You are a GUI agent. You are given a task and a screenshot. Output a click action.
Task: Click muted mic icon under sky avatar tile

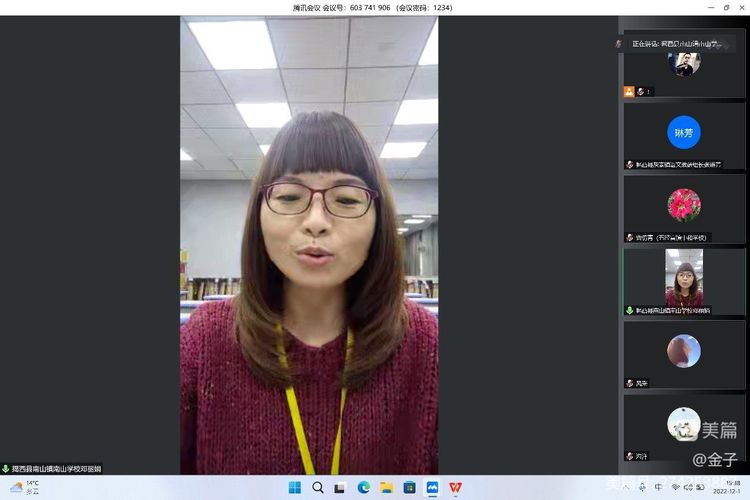pyautogui.click(x=630, y=383)
